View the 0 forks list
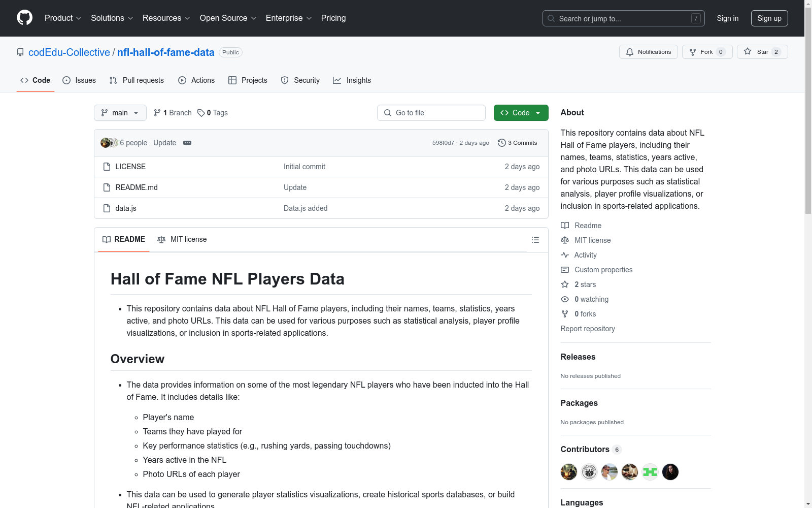 tap(579, 314)
